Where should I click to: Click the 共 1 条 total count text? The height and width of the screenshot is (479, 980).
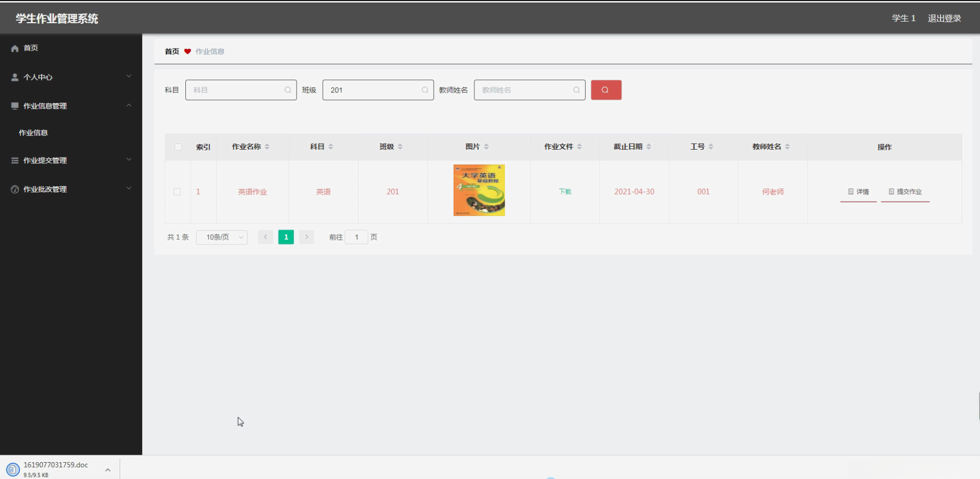point(178,237)
